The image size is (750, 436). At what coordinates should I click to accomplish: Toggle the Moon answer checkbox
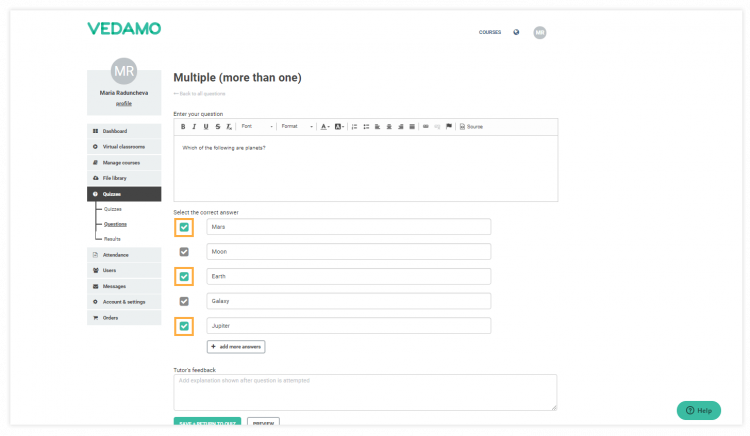pyautogui.click(x=184, y=252)
